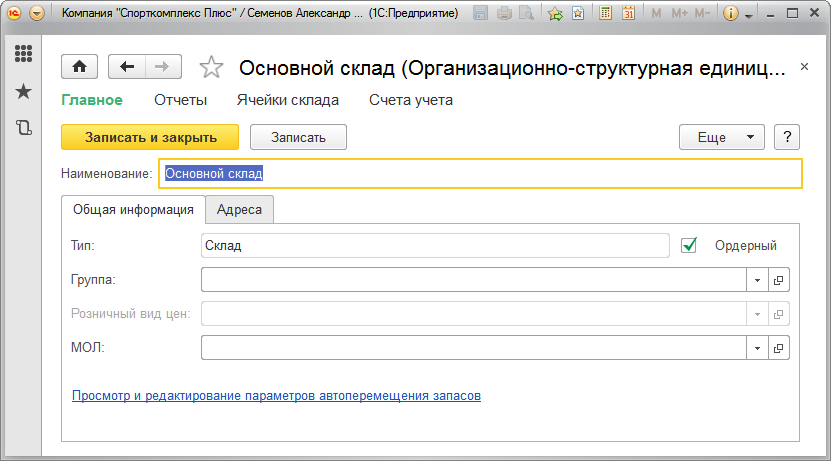Screen dimensions: 831x461
Task: Expand the МОЛ dropdown list
Action: pyautogui.click(x=757, y=348)
